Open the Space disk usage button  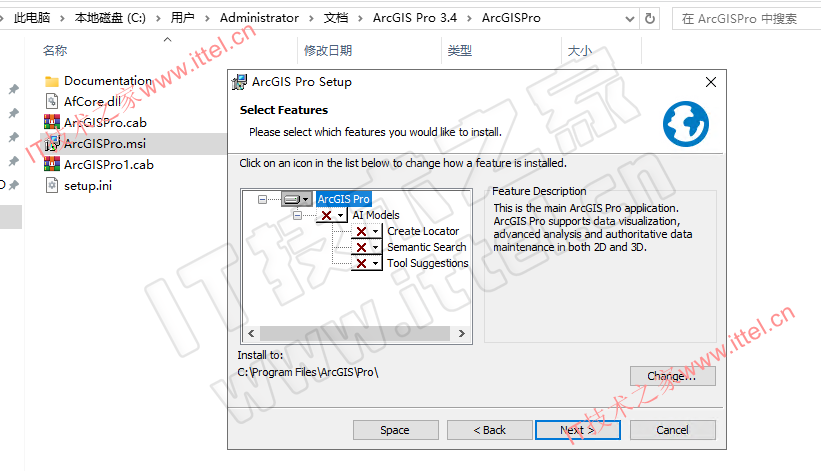[x=395, y=430]
